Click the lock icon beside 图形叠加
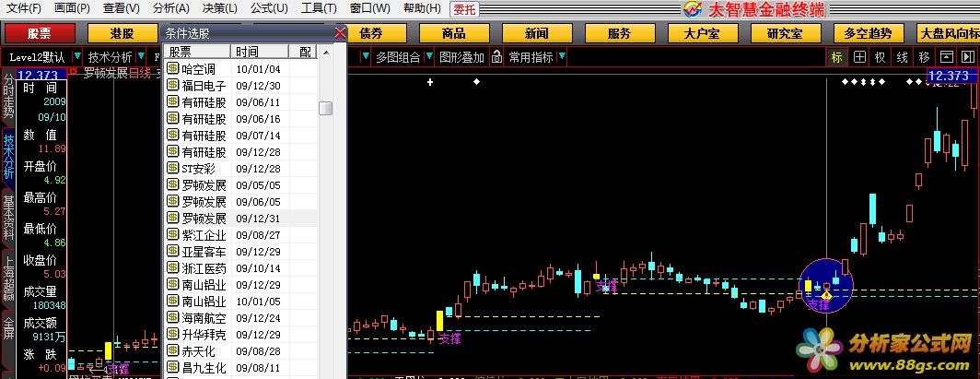 (496, 57)
